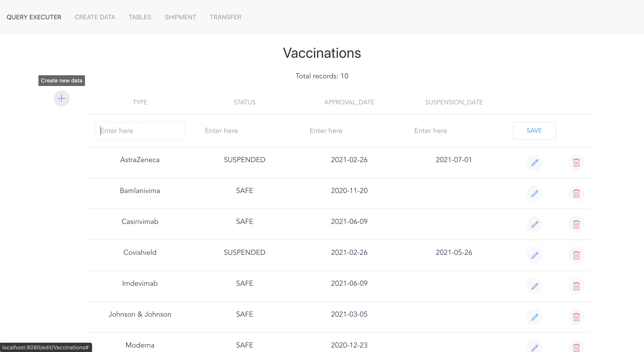Screen dimensions: 644x352
Task: Navigate to the TRANSFER section
Action: [225, 17]
